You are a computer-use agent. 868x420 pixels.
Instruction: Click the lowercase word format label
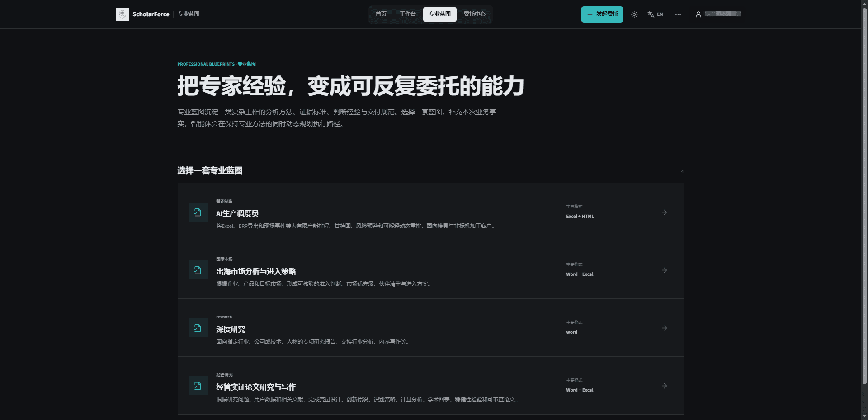(x=572, y=332)
